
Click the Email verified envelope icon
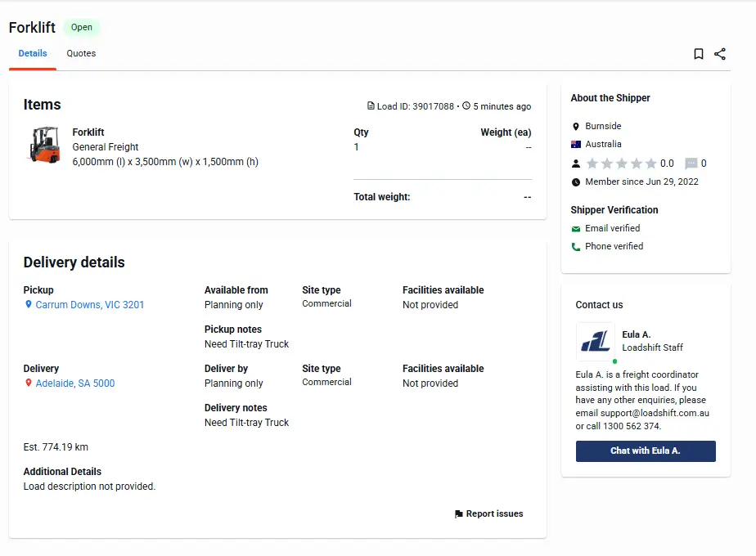(x=575, y=228)
